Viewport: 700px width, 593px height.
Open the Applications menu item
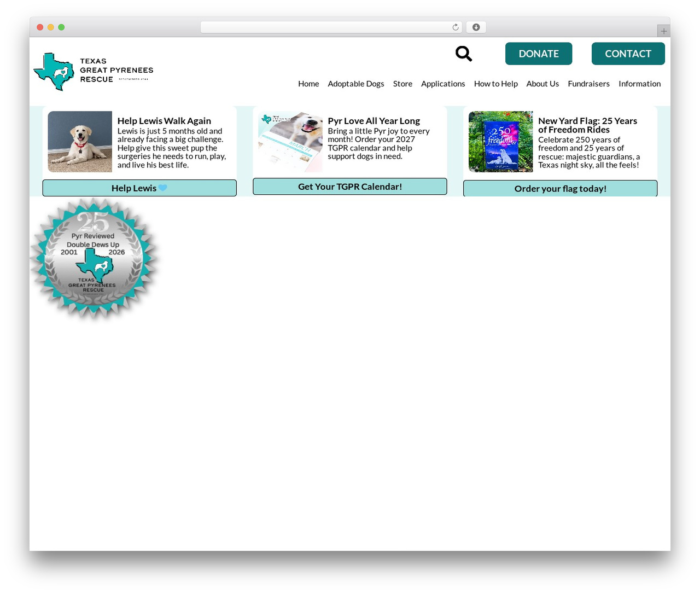[x=443, y=84]
